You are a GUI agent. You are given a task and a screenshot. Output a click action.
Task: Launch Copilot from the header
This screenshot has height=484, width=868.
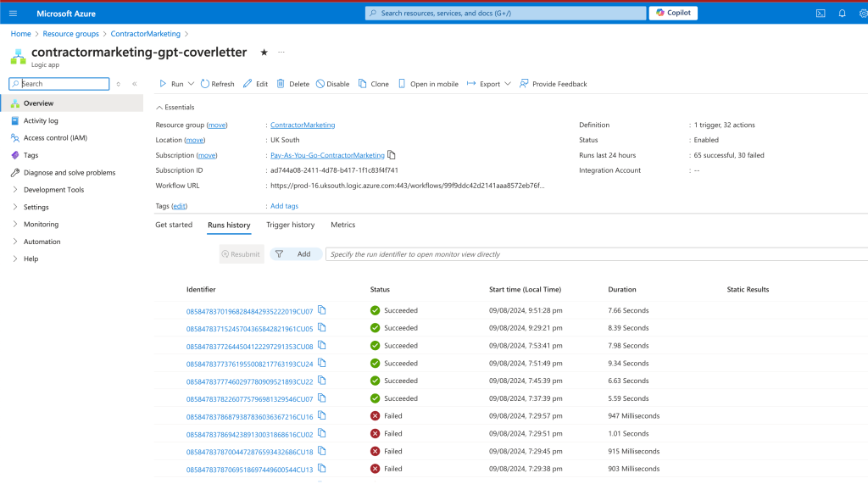(x=673, y=13)
